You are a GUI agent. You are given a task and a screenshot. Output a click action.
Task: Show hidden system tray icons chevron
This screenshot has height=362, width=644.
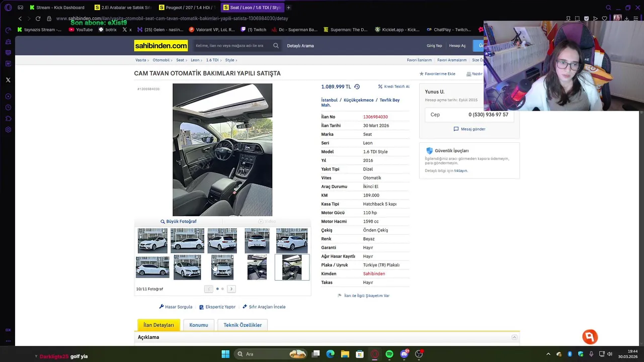click(548, 354)
